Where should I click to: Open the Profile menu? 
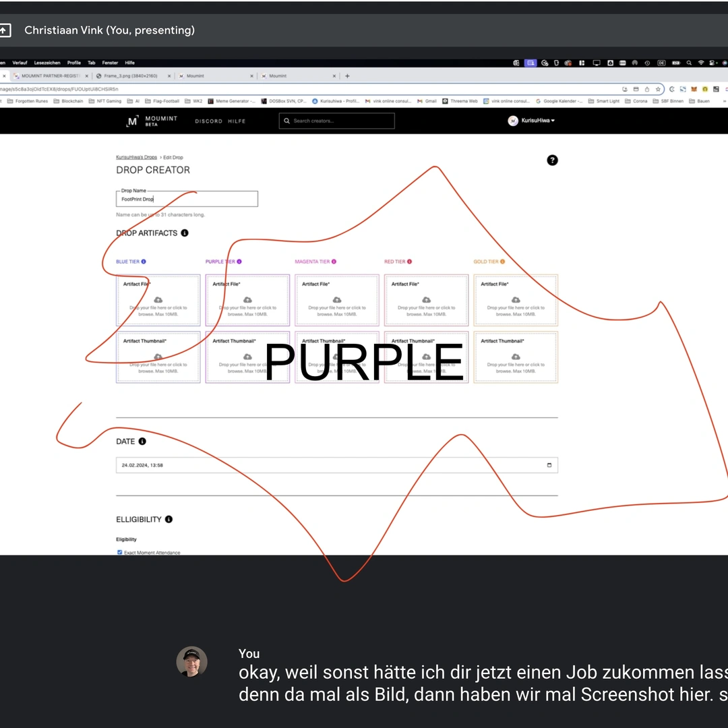[74, 63]
